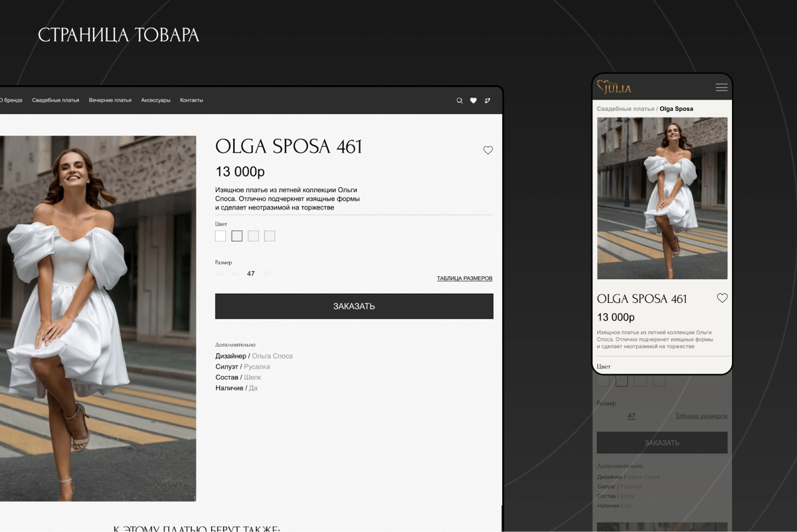Open favorites filled heart in desktop header

pyautogui.click(x=474, y=100)
